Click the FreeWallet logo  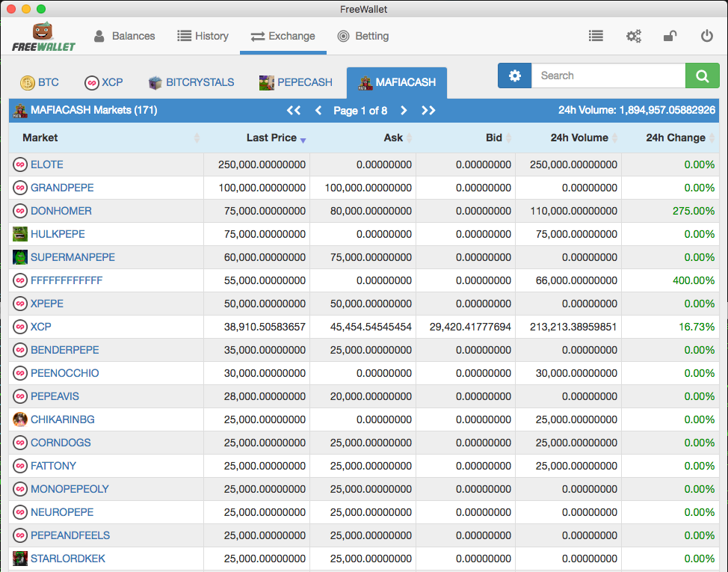point(43,37)
